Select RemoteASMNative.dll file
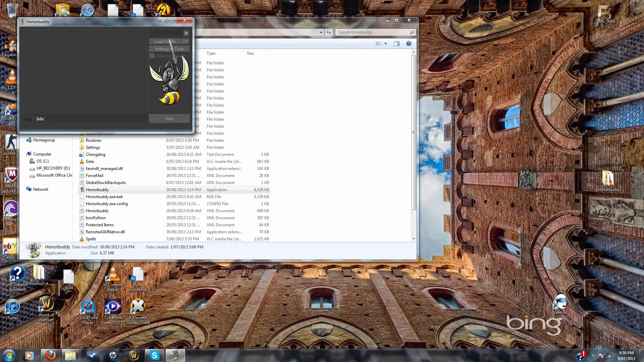The width and height of the screenshot is (644, 362). pyautogui.click(x=174, y=232)
